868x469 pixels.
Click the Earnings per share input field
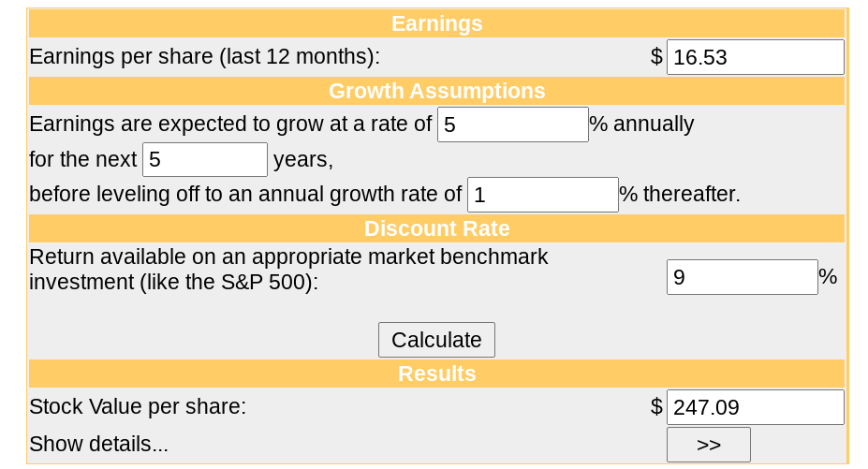click(x=755, y=57)
